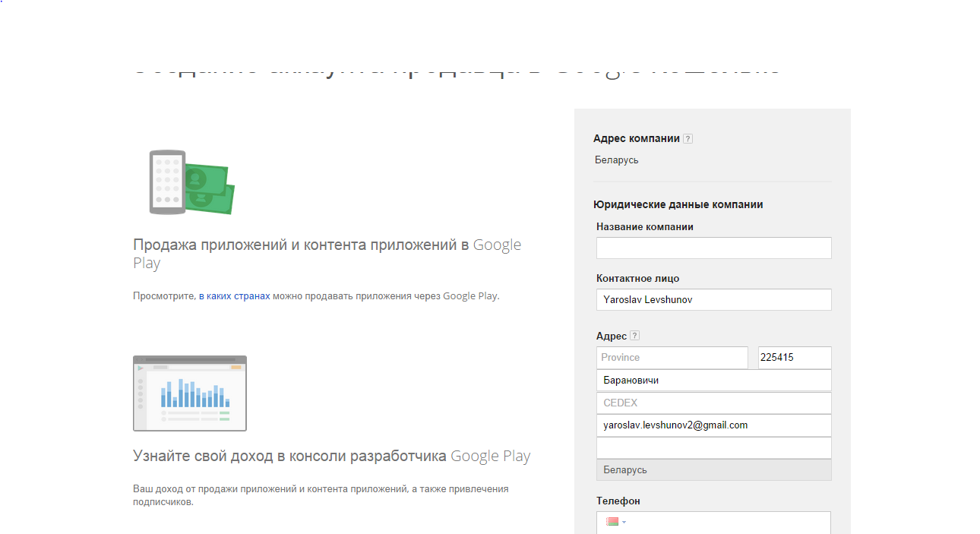Viewport: 980px width, 534px height.
Task: Click the empty address line below email
Action: click(x=714, y=448)
